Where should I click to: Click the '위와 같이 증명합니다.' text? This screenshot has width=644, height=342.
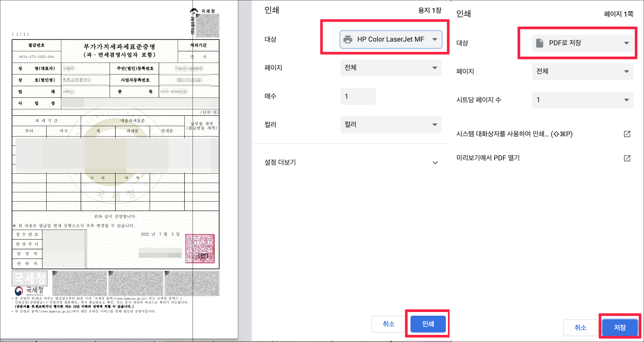pos(115,216)
